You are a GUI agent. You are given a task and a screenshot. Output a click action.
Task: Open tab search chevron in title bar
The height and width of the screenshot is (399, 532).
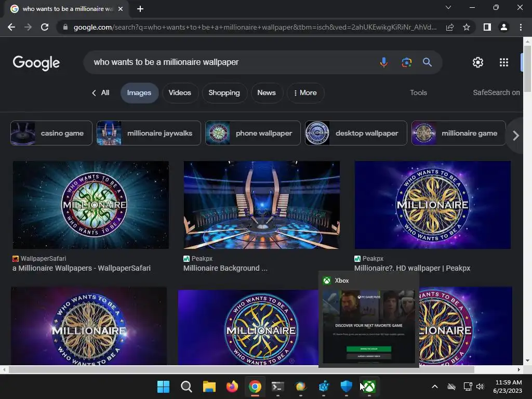(448, 7)
